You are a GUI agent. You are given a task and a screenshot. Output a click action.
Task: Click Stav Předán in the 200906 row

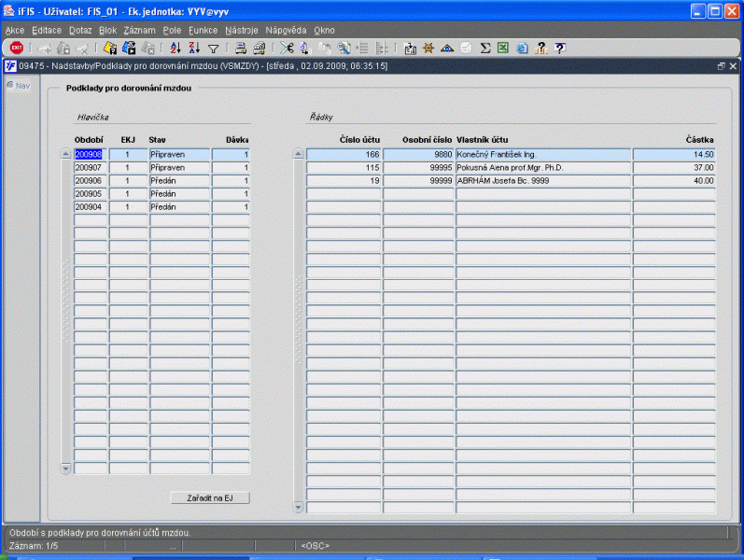point(179,181)
